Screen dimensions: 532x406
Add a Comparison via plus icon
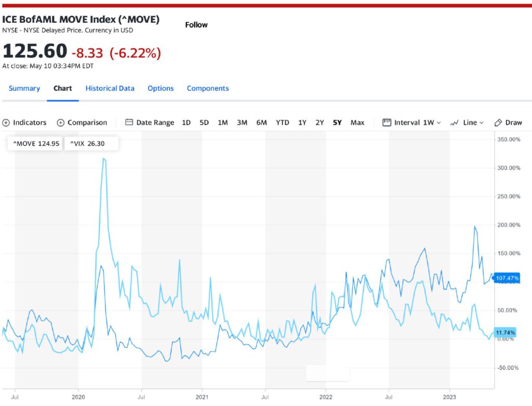[60, 123]
